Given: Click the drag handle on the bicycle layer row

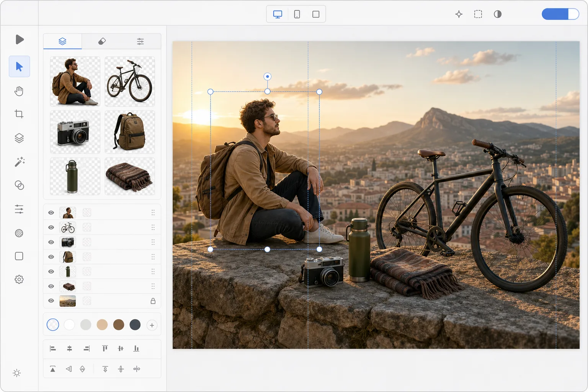Looking at the screenshot, I should coord(153,227).
